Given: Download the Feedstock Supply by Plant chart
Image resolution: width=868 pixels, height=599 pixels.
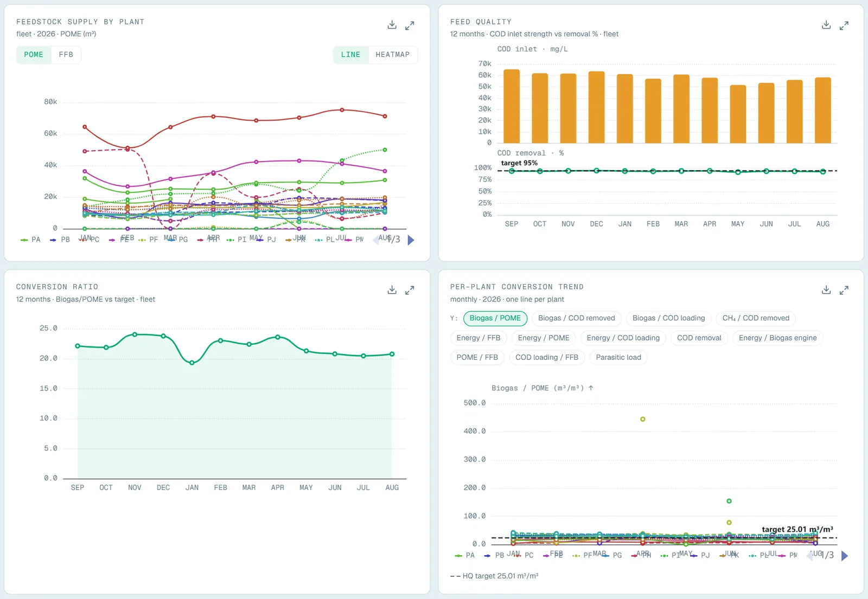Looking at the screenshot, I should click(392, 25).
